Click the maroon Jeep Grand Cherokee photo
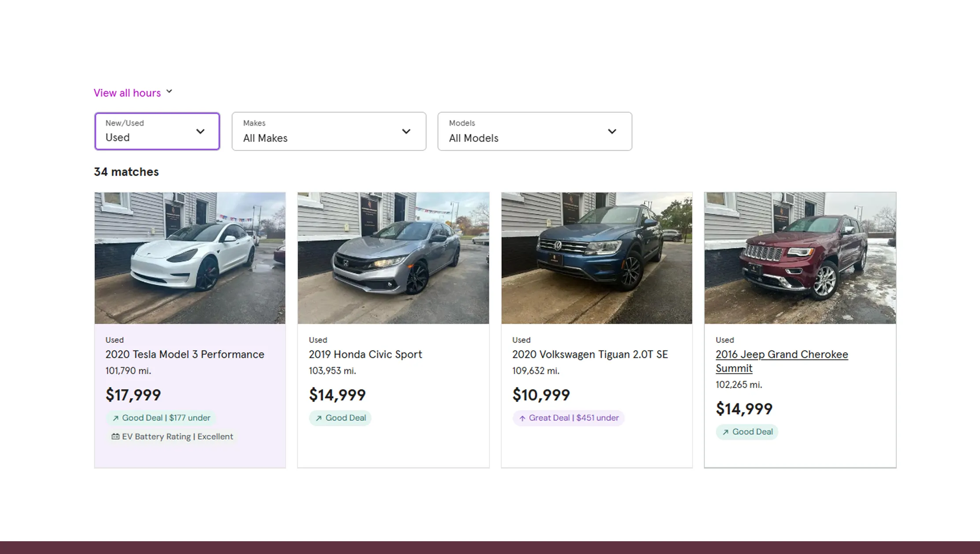 (800, 258)
